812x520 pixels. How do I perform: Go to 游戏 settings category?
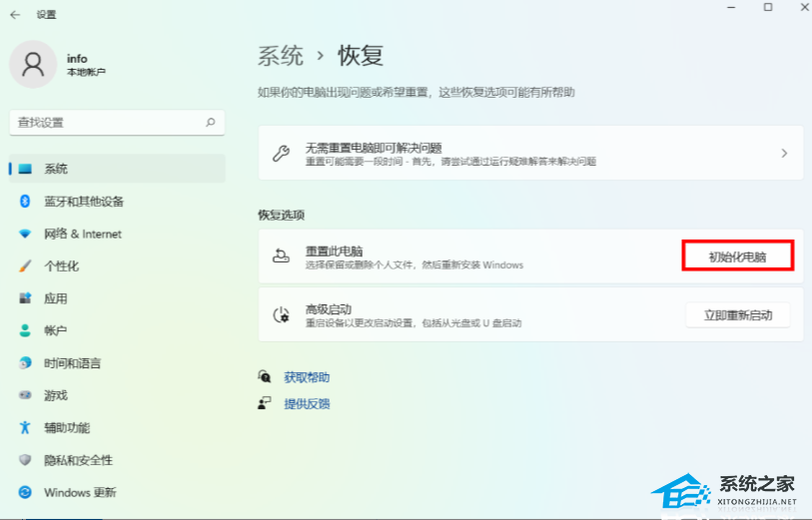56,395
